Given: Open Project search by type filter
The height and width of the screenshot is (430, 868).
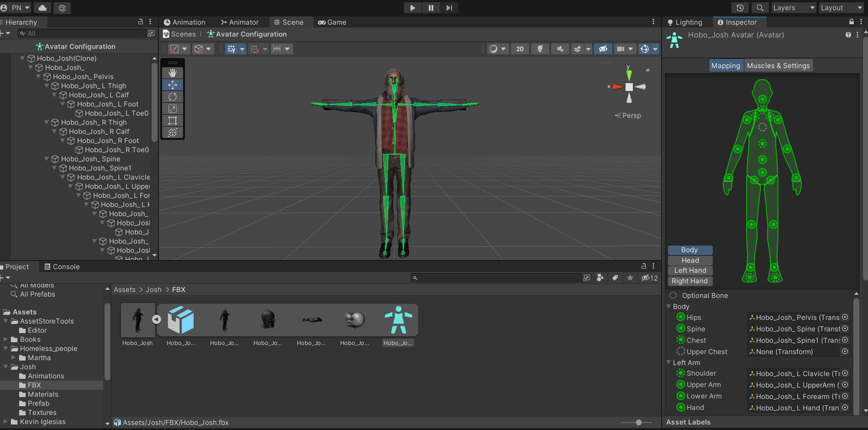Looking at the screenshot, I should pos(600,278).
